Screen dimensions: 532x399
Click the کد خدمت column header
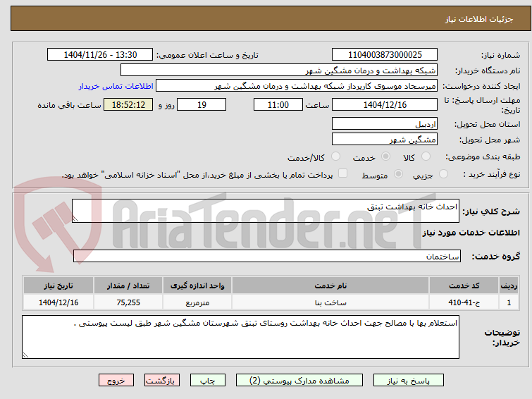[x=464, y=286]
